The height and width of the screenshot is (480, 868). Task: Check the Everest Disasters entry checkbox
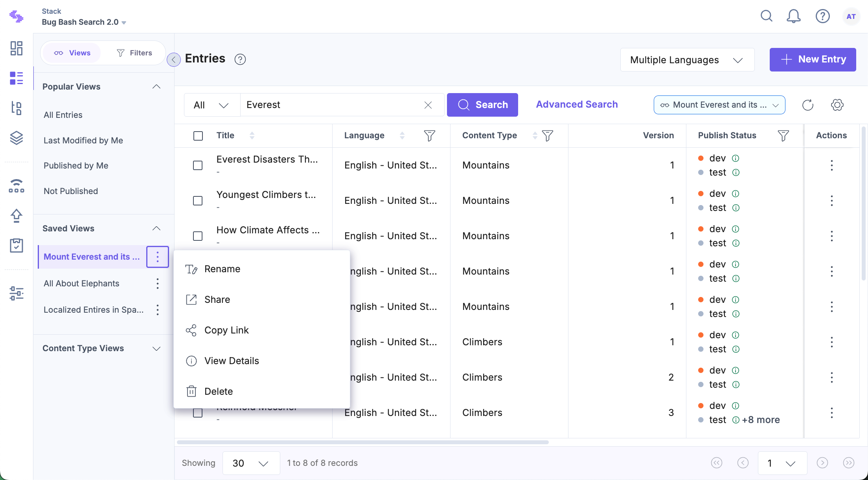coord(198,165)
